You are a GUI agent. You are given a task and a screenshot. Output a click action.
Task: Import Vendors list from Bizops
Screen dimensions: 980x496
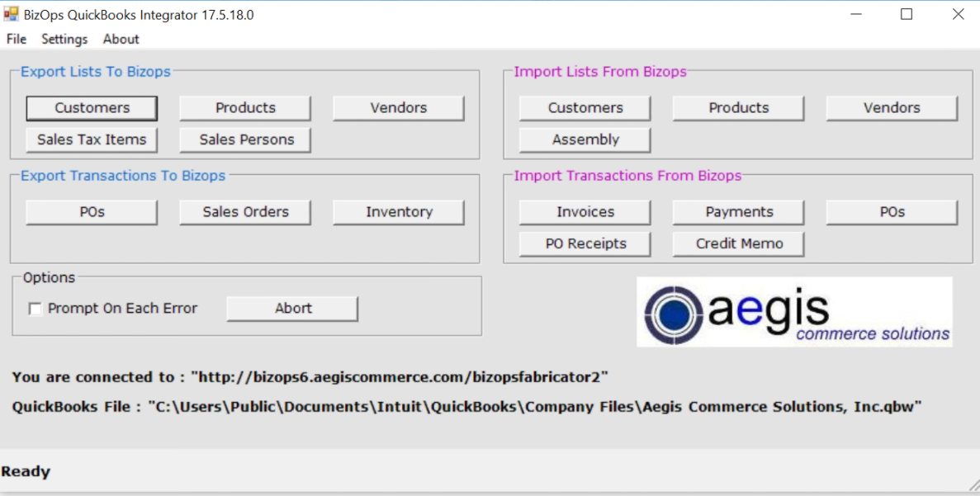pos(892,108)
